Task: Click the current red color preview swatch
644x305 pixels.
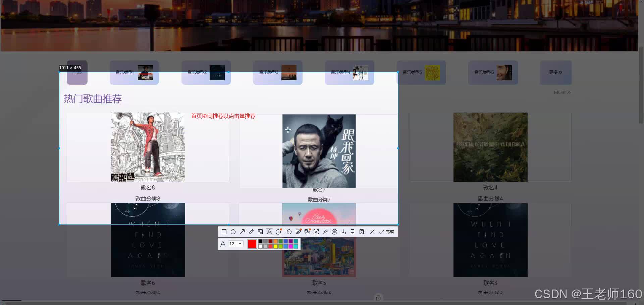Action: point(252,244)
